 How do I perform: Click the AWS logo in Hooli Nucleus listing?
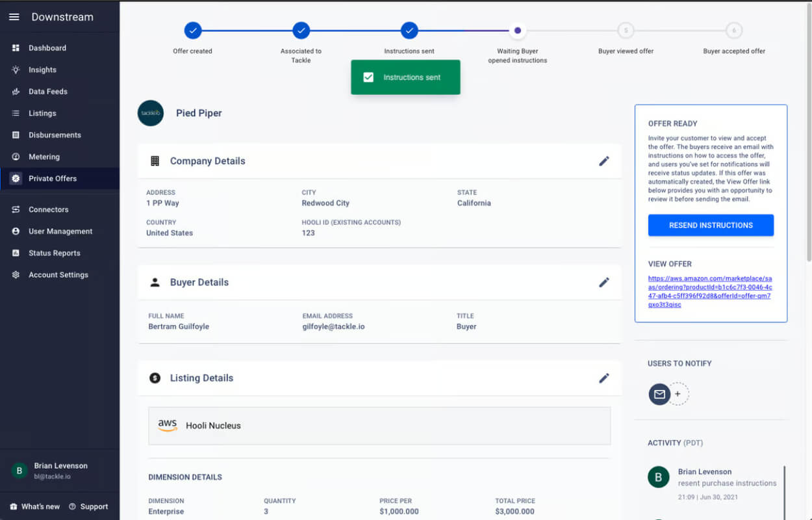click(x=168, y=425)
